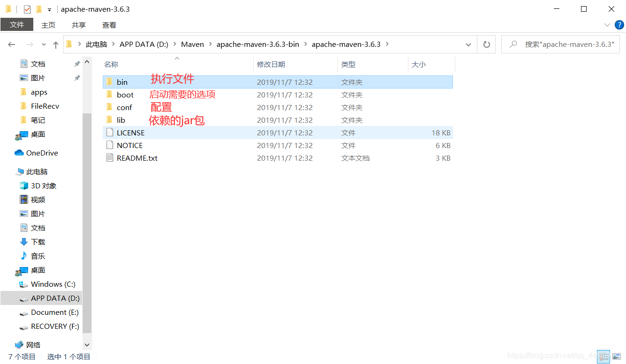Expand chevron after apache-maven-3.6.3 breadcrumb

click(x=387, y=44)
